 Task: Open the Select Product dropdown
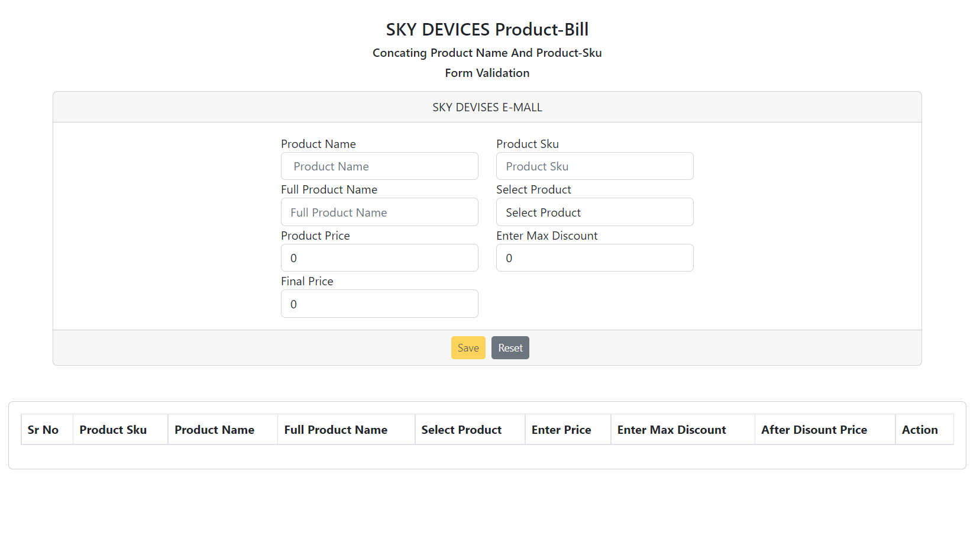pos(594,212)
